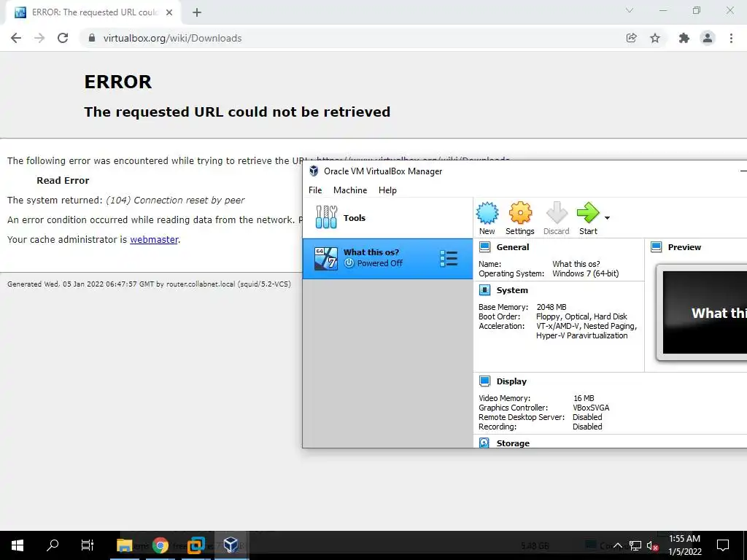This screenshot has height=560, width=747.
Task: Click the System section chip icon
Action: pyautogui.click(x=484, y=290)
